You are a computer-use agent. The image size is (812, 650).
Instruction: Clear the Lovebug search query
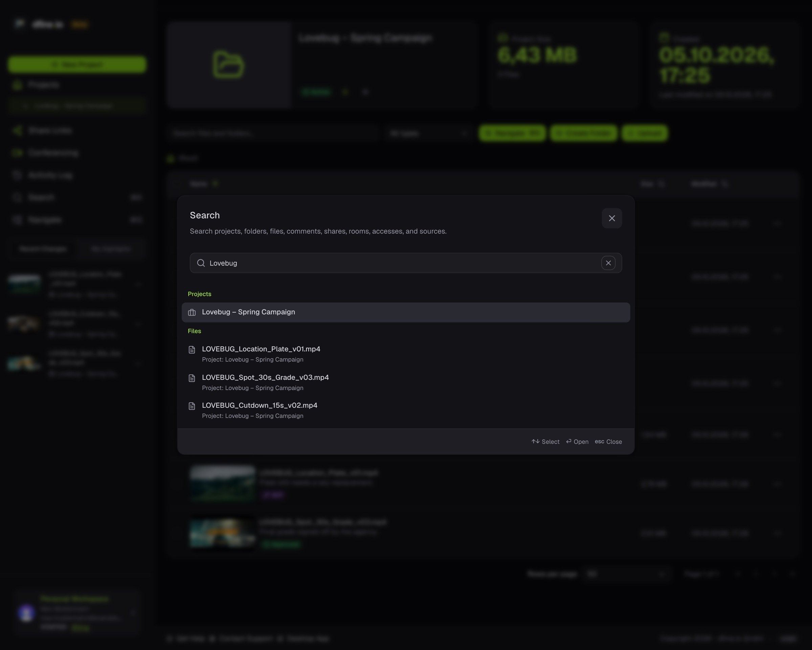[608, 263]
